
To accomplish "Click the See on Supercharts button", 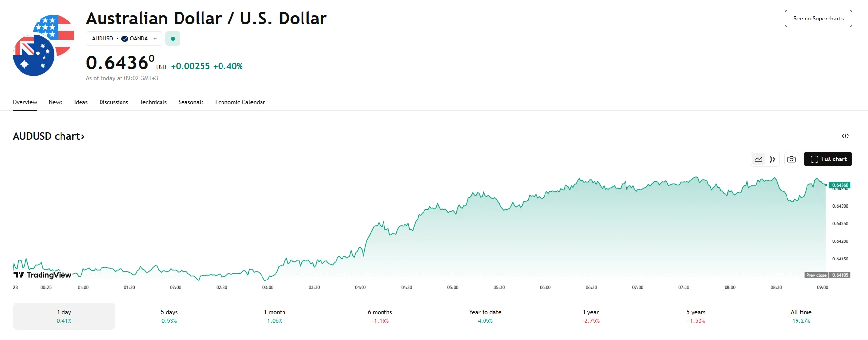I will coord(818,19).
